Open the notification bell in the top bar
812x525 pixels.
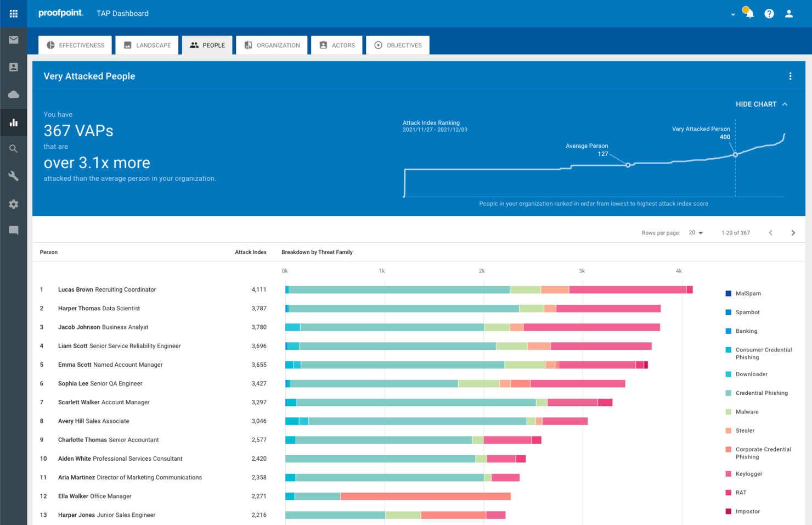(x=748, y=13)
